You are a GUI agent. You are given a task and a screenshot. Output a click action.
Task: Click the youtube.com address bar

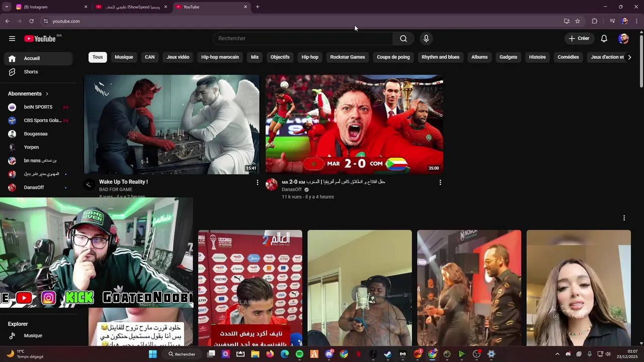point(302,21)
